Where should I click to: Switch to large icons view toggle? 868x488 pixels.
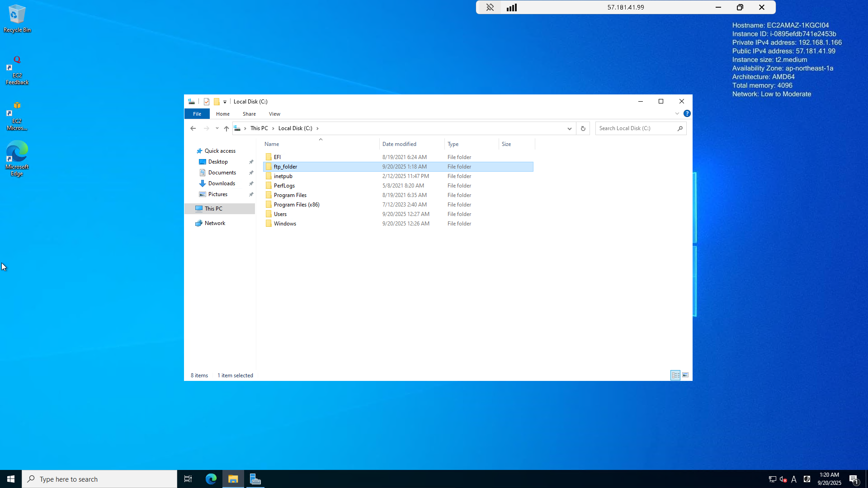685,375
